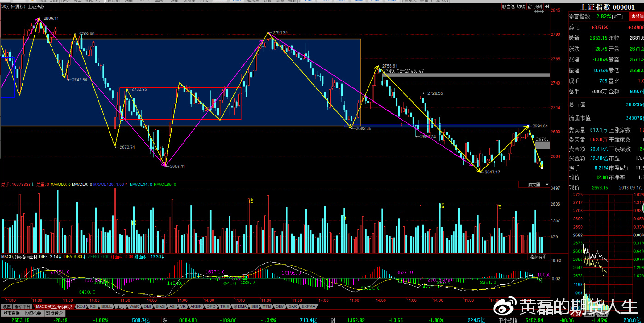644x323 pixels.
Task: Click the 去投资 red button
Action: point(637,17)
